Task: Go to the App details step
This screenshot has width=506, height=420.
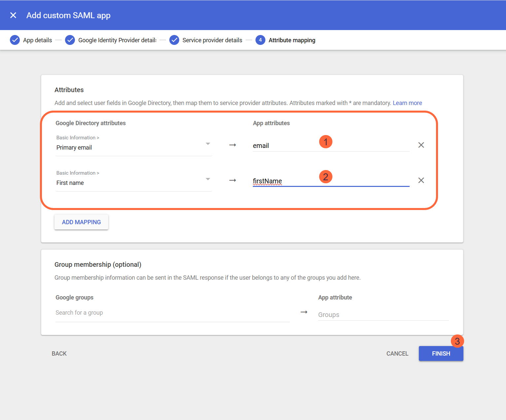Action: coord(37,40)
